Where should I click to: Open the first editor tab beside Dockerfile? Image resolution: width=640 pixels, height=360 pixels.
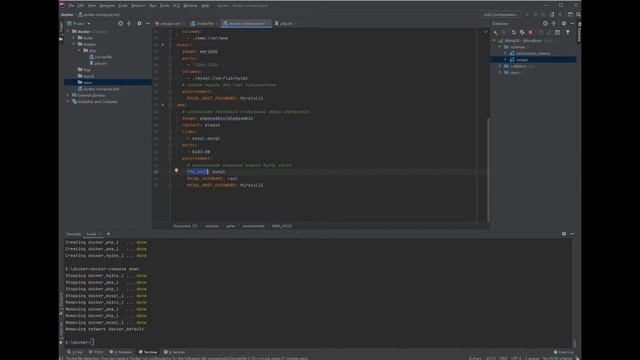(169, 23)
